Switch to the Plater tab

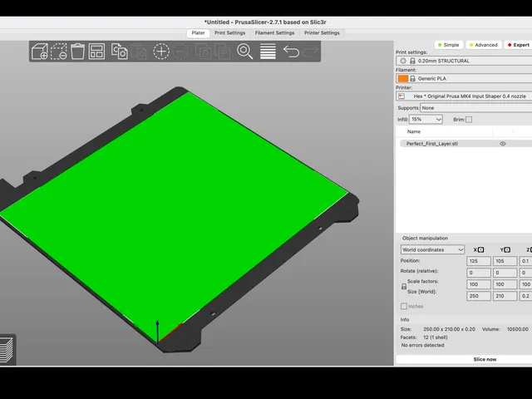tap(198, 33)
